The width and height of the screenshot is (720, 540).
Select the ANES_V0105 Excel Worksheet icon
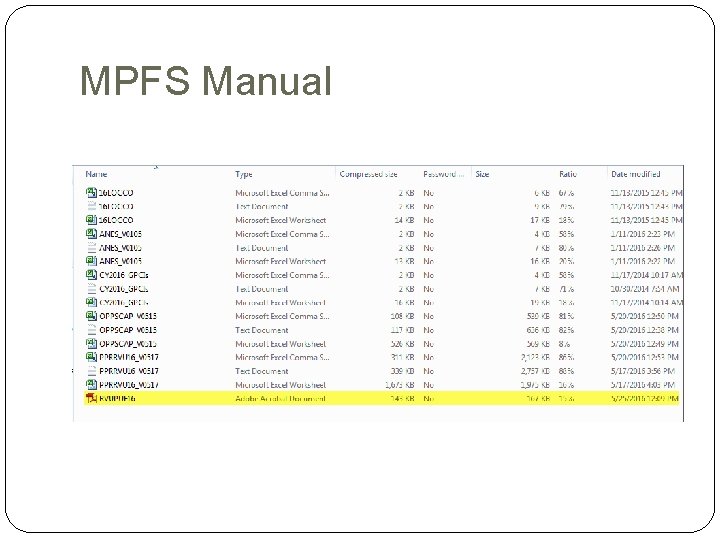[x=91, y=261]
